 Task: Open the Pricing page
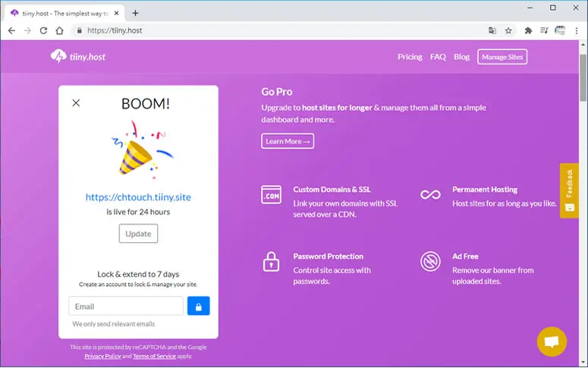click(x=410, y=57)
